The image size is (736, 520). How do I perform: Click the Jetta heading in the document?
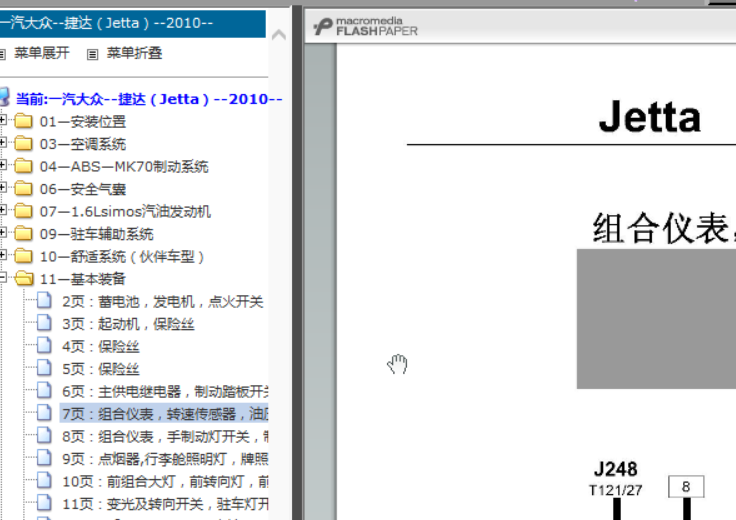point(650,117)
